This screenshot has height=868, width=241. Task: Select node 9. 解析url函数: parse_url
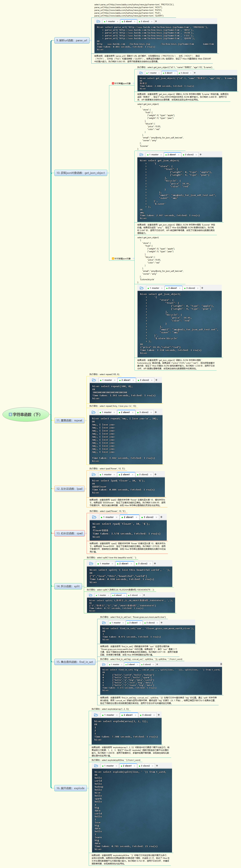coord(72,40)
